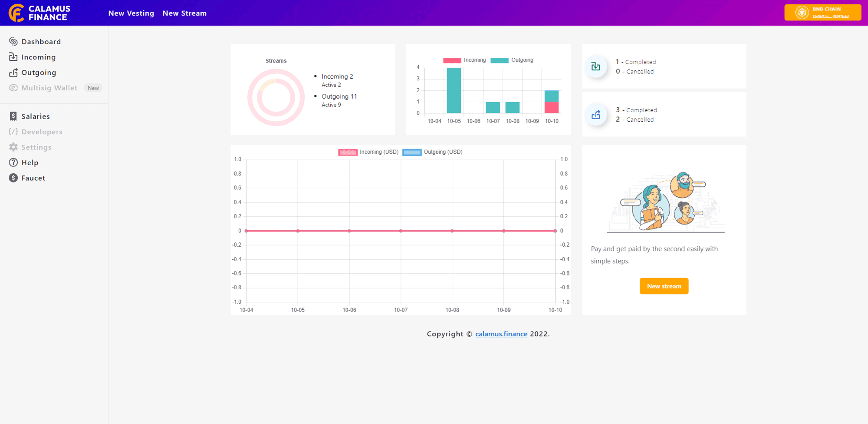This screenshot has height=424, width=868.
Task: Open the Salaries section
Action: tap(36, 116)
